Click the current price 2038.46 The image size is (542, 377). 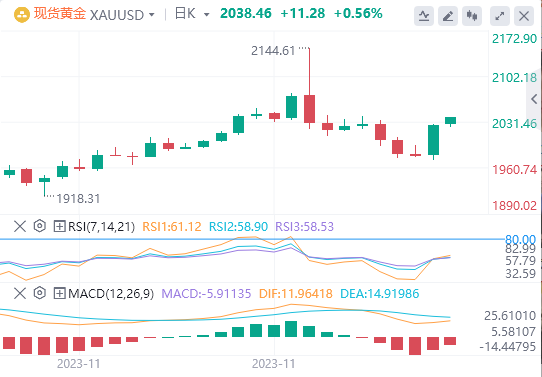coord(246,14)
